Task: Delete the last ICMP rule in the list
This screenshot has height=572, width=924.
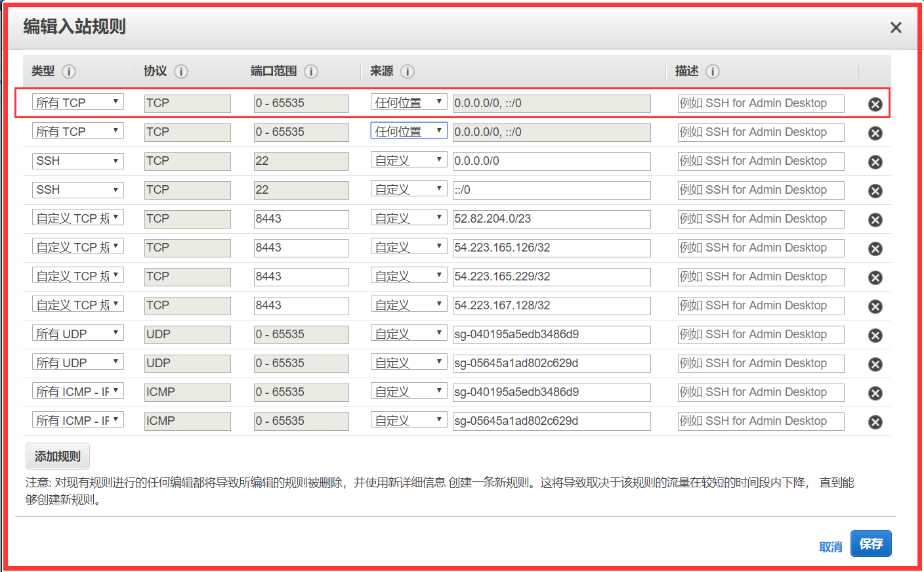Action: (x=875, y=422)
